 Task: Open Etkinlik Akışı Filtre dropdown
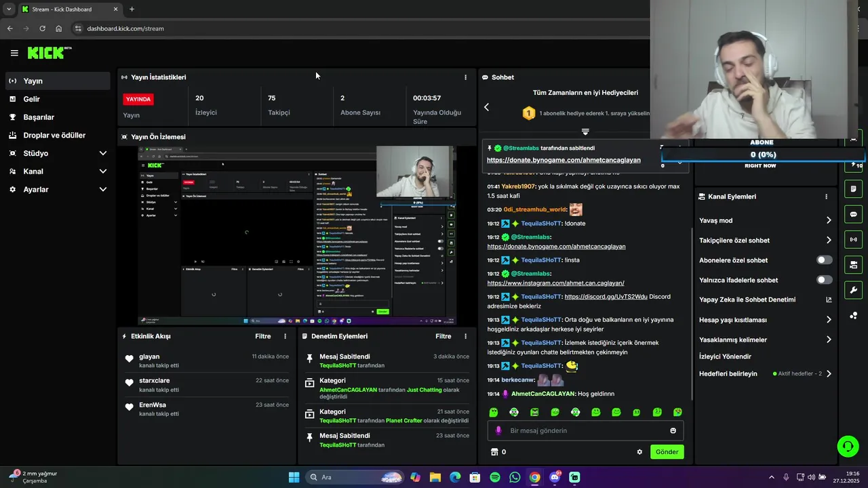click(x=262, y=336)
